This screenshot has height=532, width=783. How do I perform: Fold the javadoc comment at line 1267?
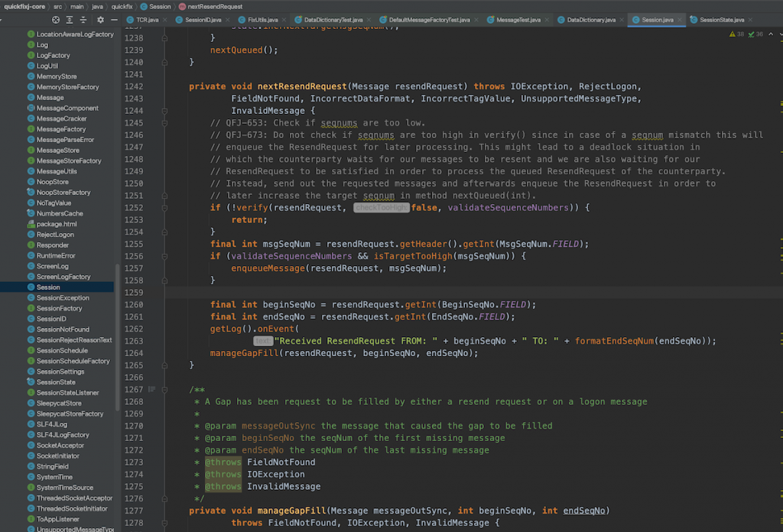tap(164, 390)
